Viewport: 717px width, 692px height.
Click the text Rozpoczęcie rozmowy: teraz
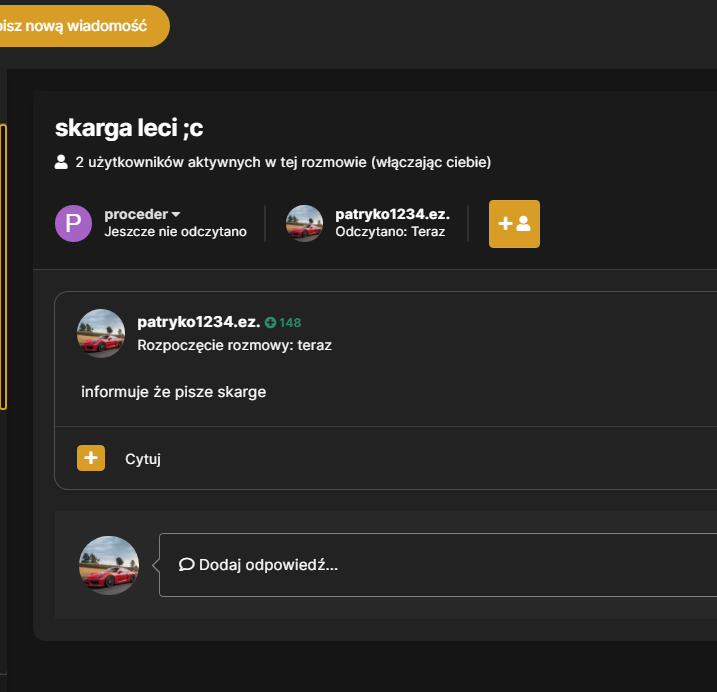coord(235,345)
